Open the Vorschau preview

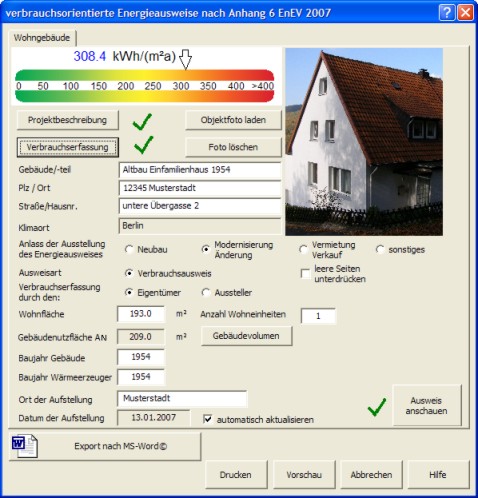[304, 475]
